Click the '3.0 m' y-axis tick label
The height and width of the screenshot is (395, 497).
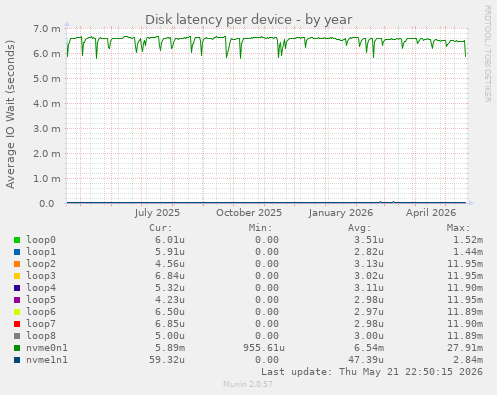point(47,129)
